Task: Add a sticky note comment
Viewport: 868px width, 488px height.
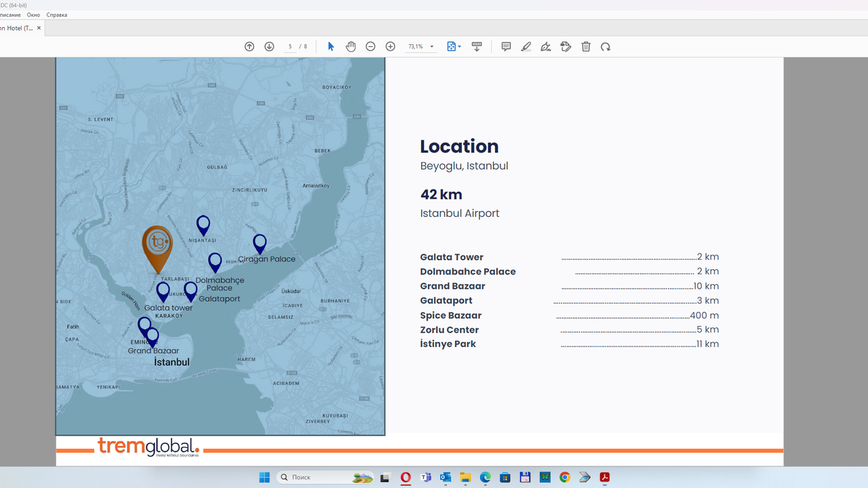Action: pos(506,47)
